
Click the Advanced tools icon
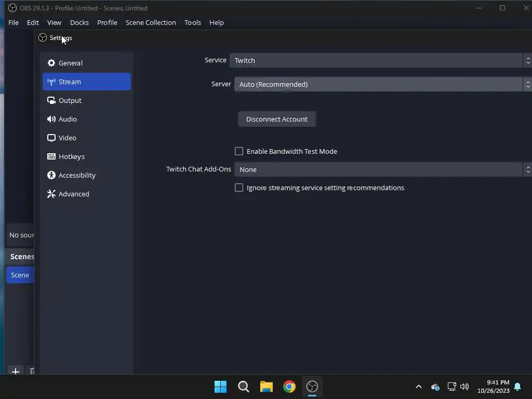click(x=51, y=194)
